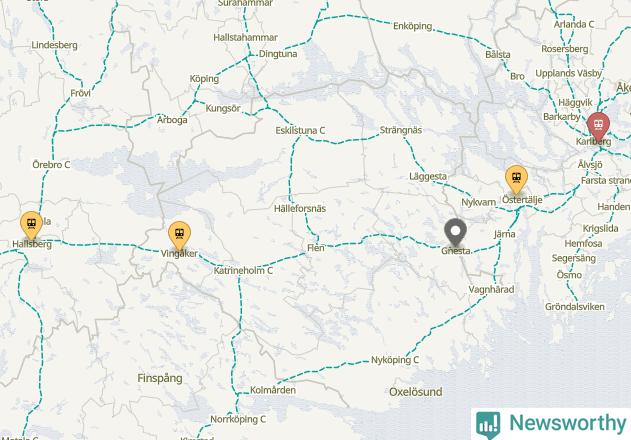Image resolution: width=631 pixels, height=440 pixels.
Task: Click the Newsworthy chart logo icon
Action: [x=488, y=425]
